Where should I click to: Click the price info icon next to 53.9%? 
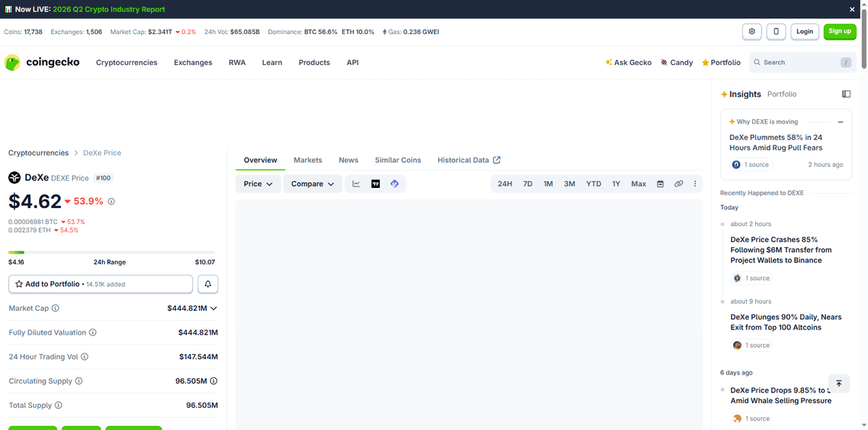tap(111, 202)
